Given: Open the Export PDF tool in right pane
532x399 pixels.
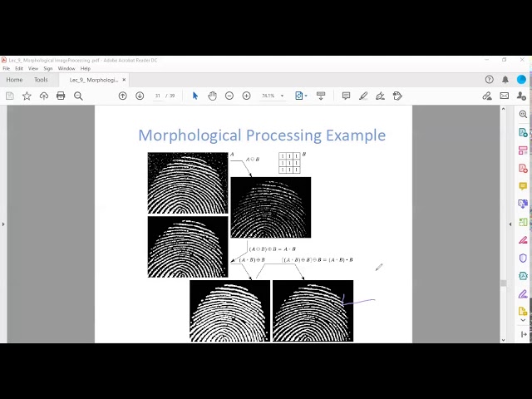Looking at the screenshot, I should click(x=523, y=132).
